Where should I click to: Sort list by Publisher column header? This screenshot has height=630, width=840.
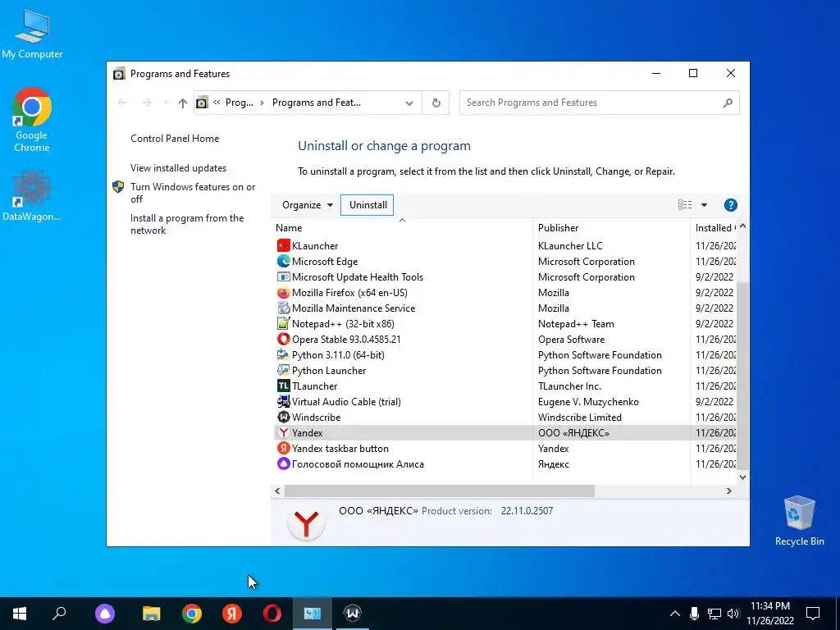pos(558,228)
